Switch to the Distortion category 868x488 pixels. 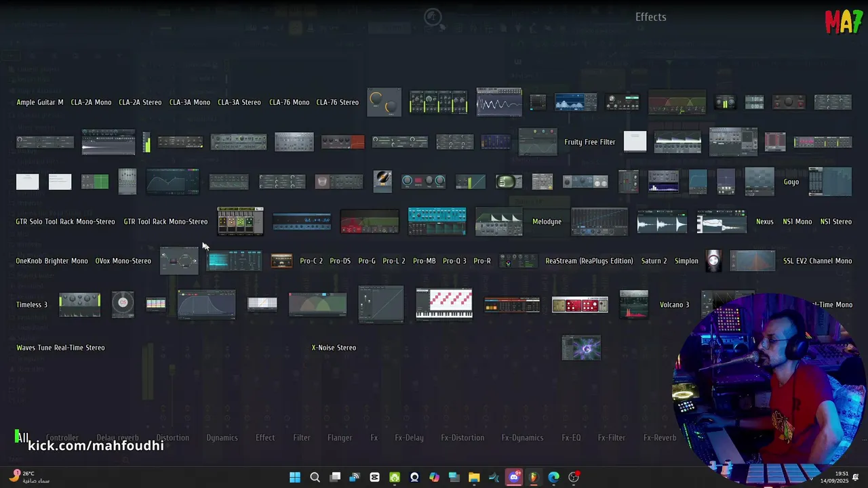pos(172,438)
